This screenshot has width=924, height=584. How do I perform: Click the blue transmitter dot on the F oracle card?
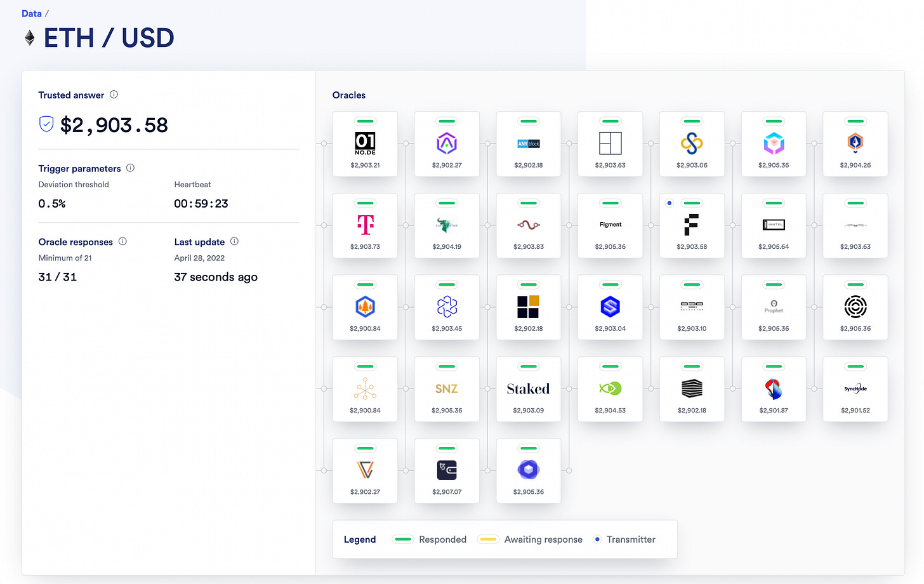(669, 203)
